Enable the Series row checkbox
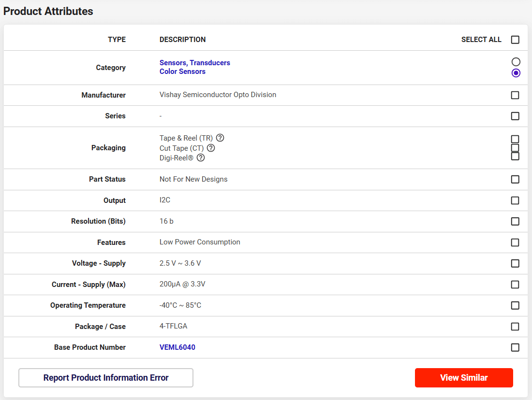Image resolution: width=532 pixels, height=400 pixels. [515, 116]
